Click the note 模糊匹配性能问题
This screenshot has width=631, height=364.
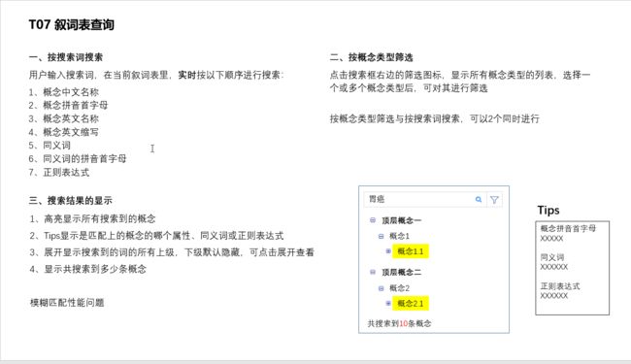67,303
